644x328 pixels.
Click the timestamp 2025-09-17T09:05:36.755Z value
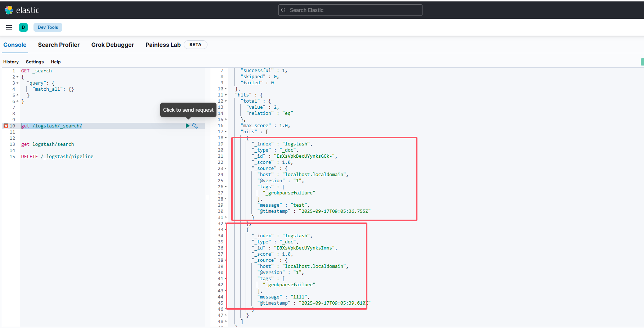point(335,211)
